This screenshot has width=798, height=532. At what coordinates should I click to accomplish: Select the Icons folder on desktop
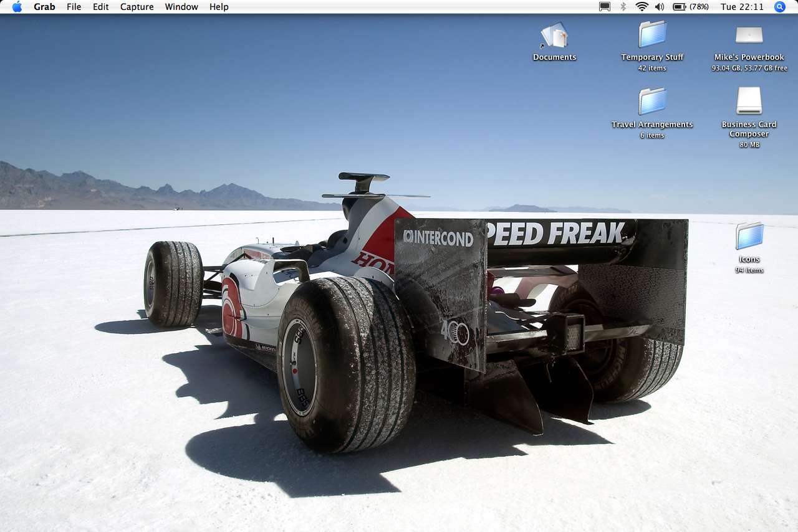coord(749,237)
